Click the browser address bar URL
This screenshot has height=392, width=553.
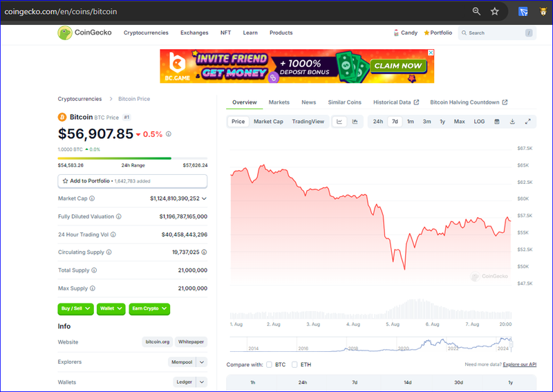[x=61, y=12]
